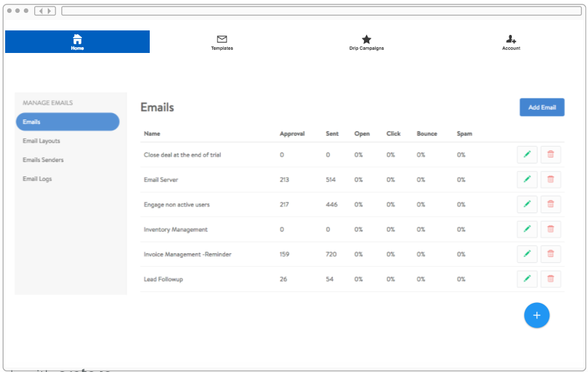Open Email Layouts in the sidebar
588x372 pixels.
coord(41,141)
